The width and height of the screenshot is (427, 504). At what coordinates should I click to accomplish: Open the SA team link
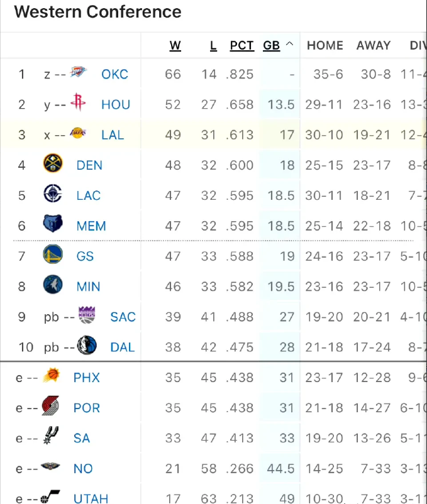(x=82, y=439)
